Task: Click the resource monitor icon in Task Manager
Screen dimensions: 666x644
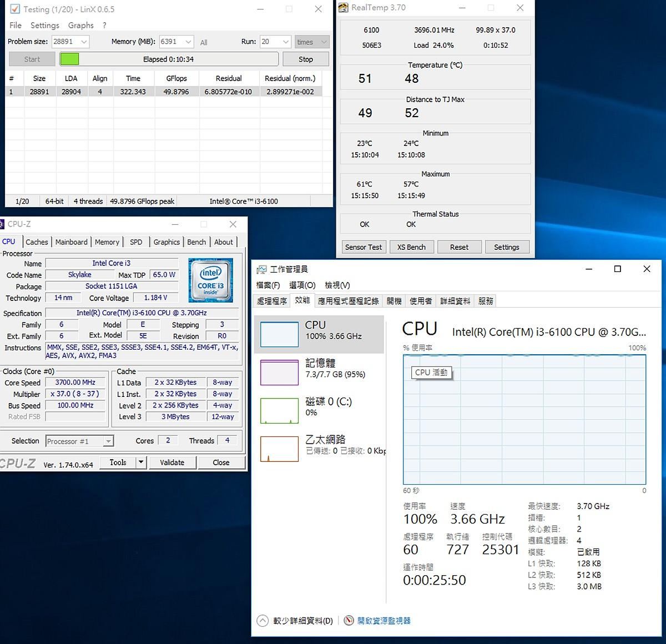Action: point(349,621)
